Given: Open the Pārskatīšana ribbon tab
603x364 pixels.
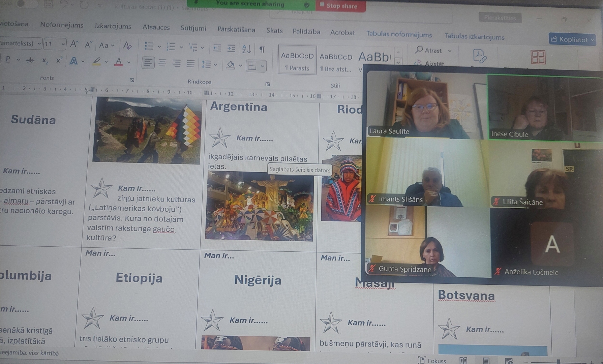Looking at the screenshot, I should [x=236, y=30].
